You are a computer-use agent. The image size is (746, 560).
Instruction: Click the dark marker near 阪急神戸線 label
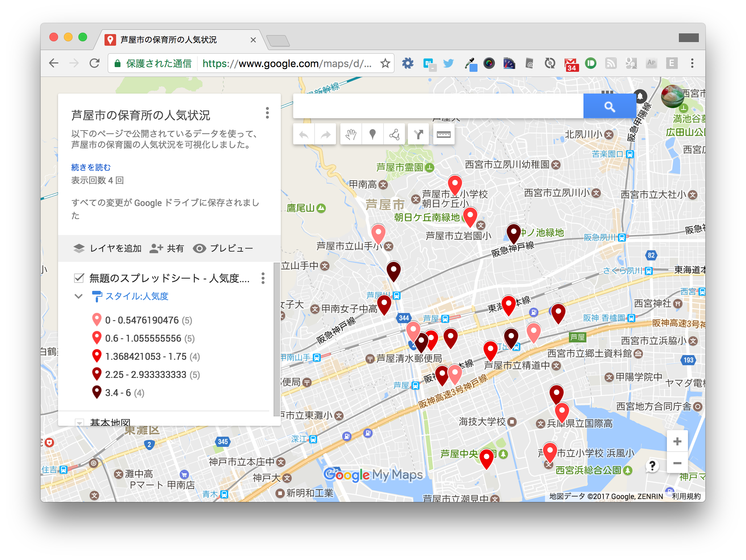[x=513, y=234]
